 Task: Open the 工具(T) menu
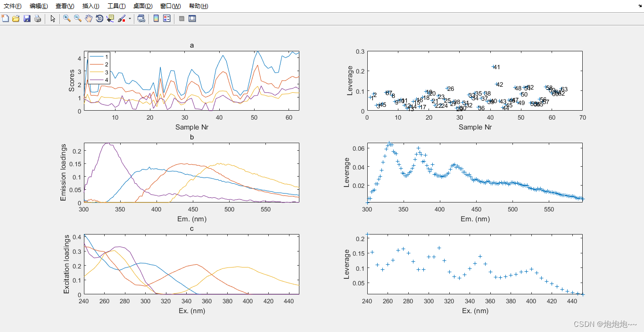pos(116,6)
